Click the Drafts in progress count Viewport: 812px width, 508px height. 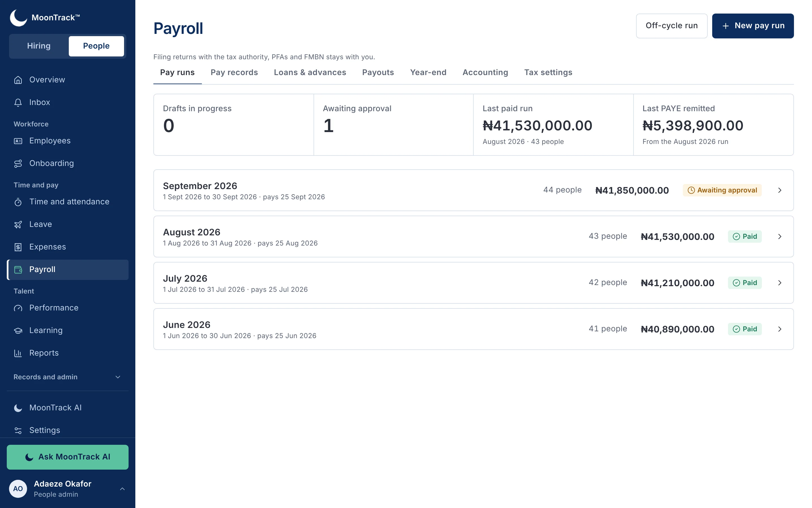169,126
